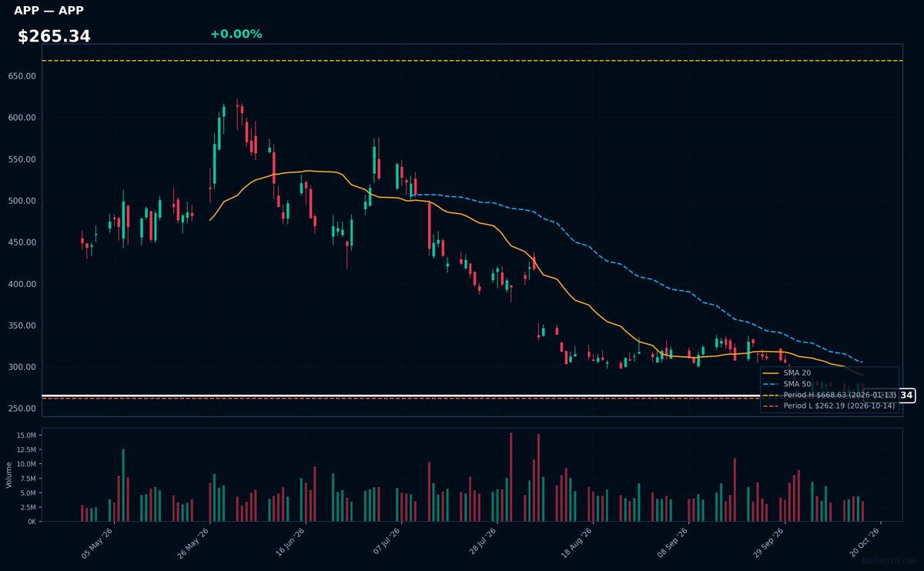Viewport: 924px width, 571px height.
Task: Select the 05 May '26 date label
Action: [97, 543]
